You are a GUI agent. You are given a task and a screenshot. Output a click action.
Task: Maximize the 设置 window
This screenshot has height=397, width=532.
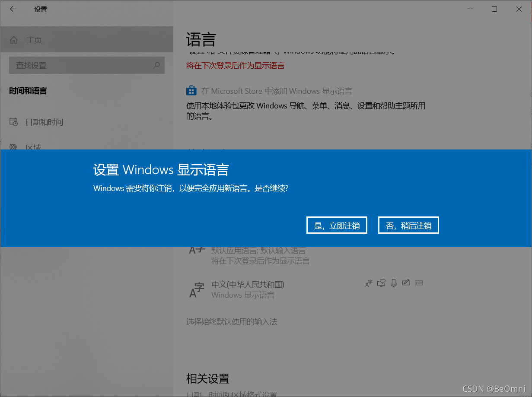tap(494, 9)
